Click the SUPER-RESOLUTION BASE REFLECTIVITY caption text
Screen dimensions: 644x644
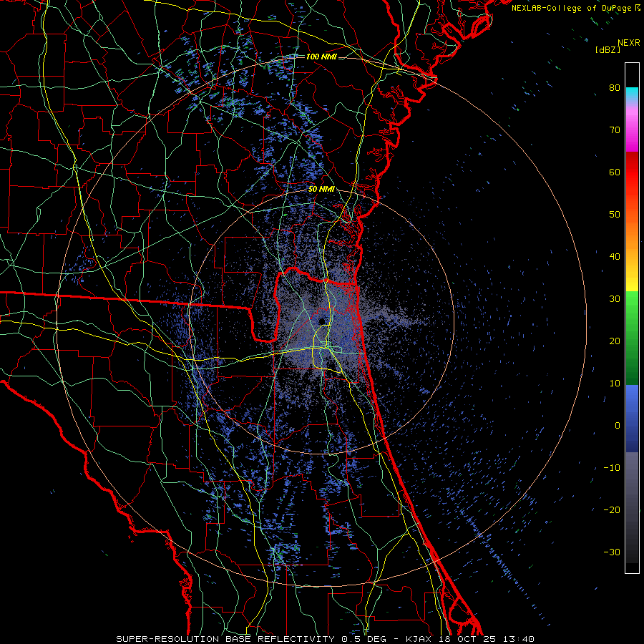pos(225,639)
